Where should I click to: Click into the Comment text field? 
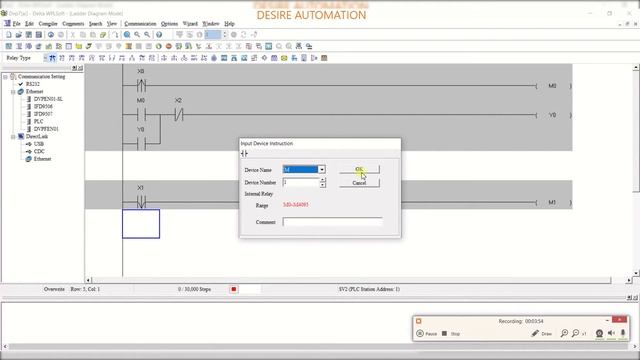[332, 222]
